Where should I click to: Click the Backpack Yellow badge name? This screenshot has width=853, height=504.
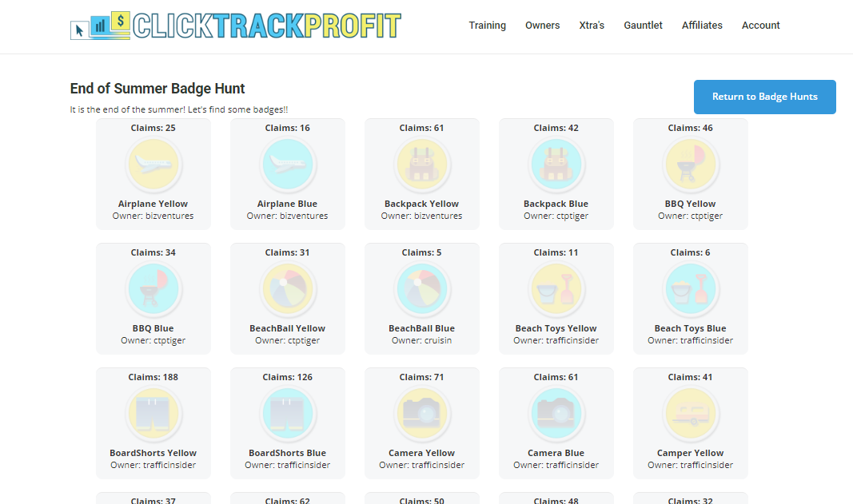pyautogui.click(x=421, y=204)
